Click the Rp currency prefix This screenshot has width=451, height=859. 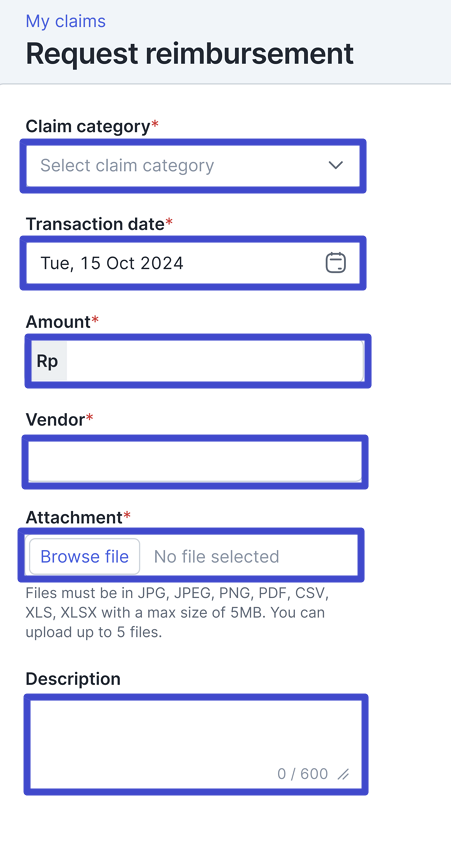tap(48, 362)
